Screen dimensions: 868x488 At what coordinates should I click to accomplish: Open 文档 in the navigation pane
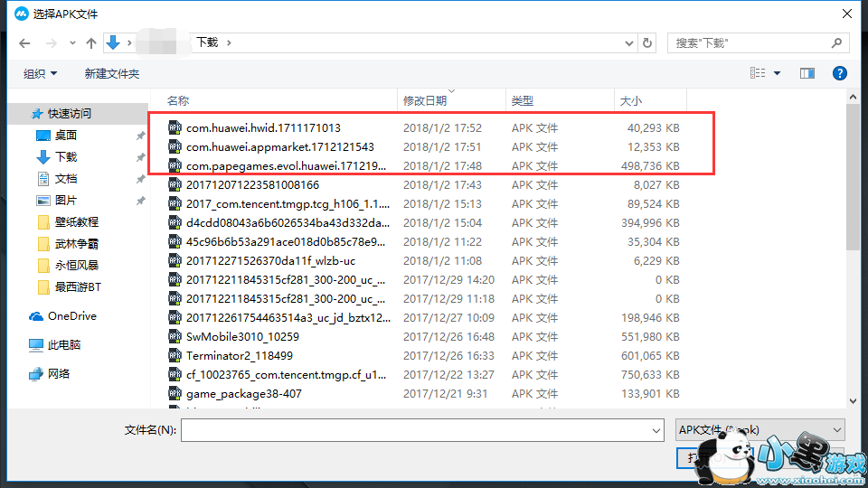(x=66, y=179)
